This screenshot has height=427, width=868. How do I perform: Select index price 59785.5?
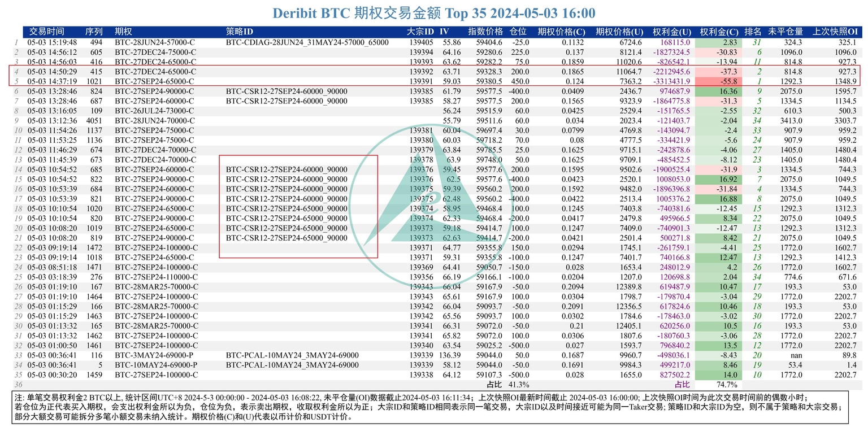tap(489, 150)
